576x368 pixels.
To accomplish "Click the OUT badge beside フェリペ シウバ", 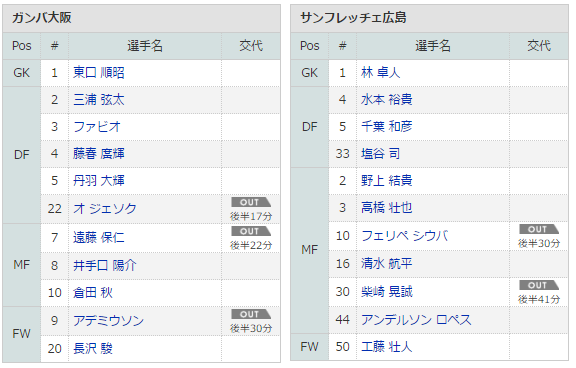I will (x=539, y=230).
